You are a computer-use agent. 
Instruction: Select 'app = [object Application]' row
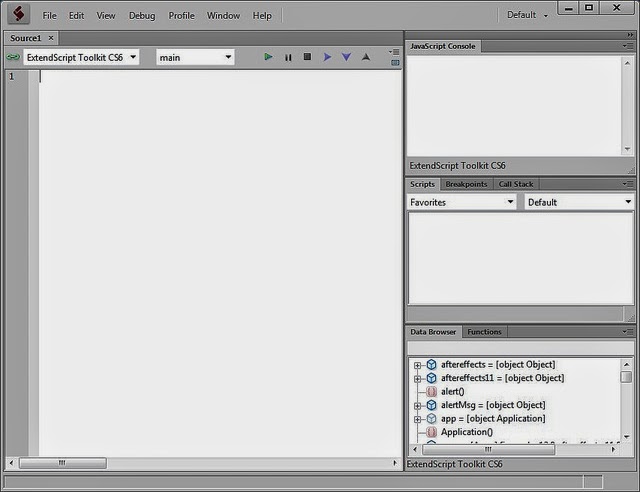coord(493,419)
